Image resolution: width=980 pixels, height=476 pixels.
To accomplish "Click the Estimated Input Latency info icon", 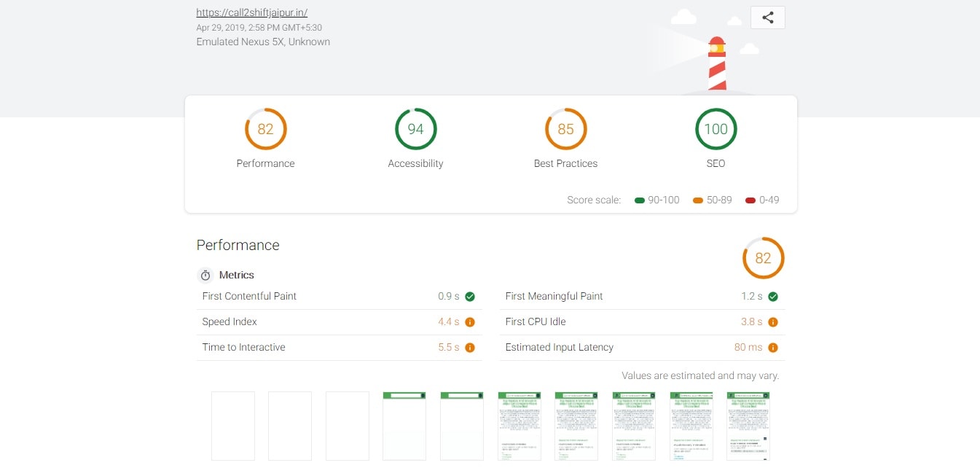I will 773,347.
